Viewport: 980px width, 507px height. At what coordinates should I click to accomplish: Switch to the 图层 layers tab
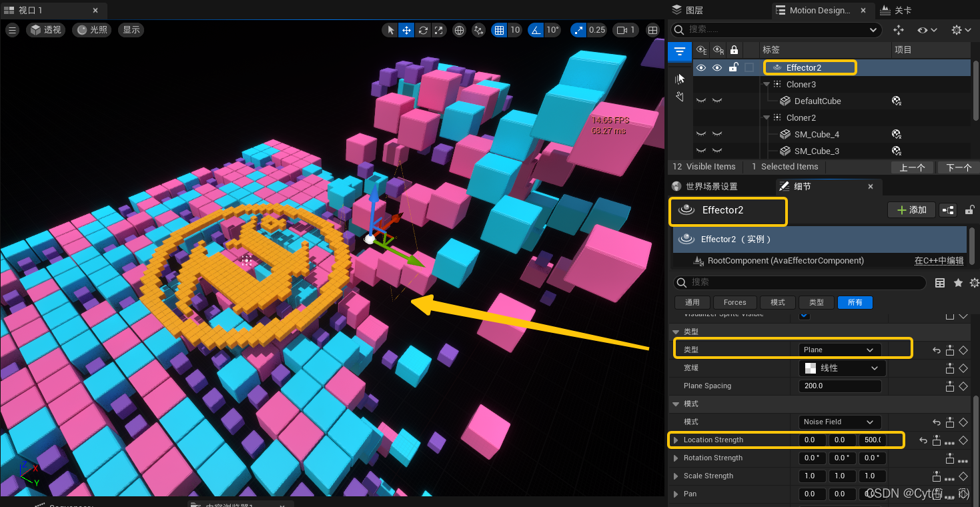pos(687,10)
